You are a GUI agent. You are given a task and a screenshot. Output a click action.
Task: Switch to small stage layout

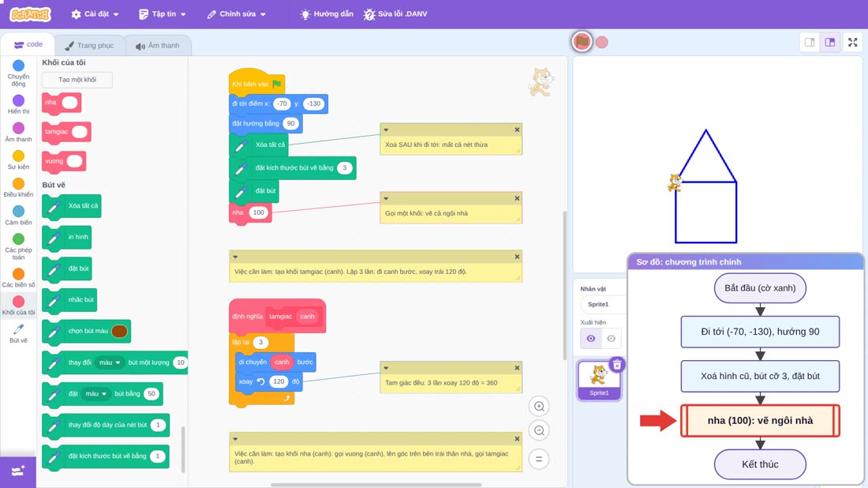point(810,42)
